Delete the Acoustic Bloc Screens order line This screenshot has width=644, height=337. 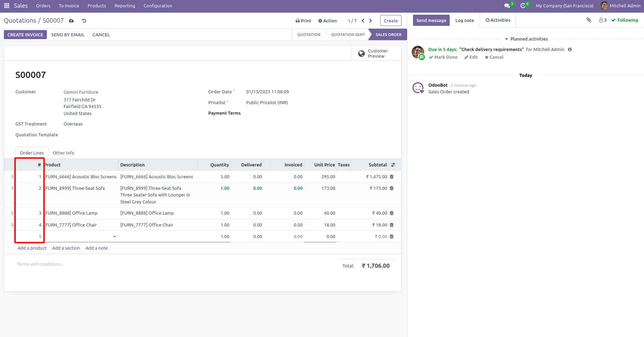392,177
